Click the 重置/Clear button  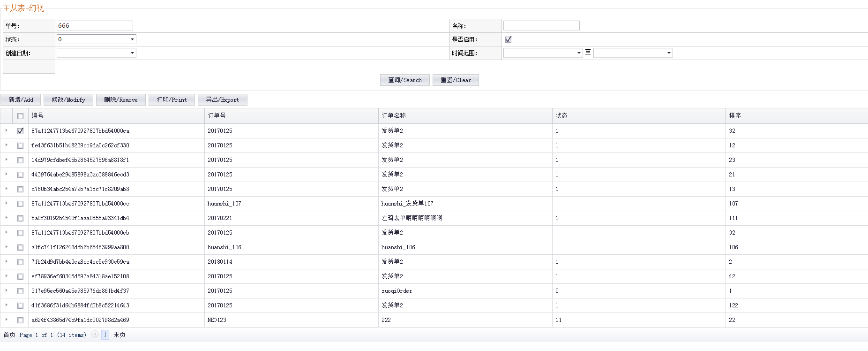[456, 80]
